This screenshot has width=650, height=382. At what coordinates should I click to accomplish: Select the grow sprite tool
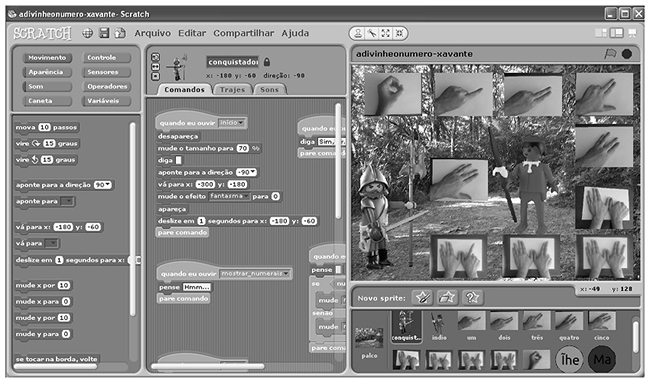[386, 34]
